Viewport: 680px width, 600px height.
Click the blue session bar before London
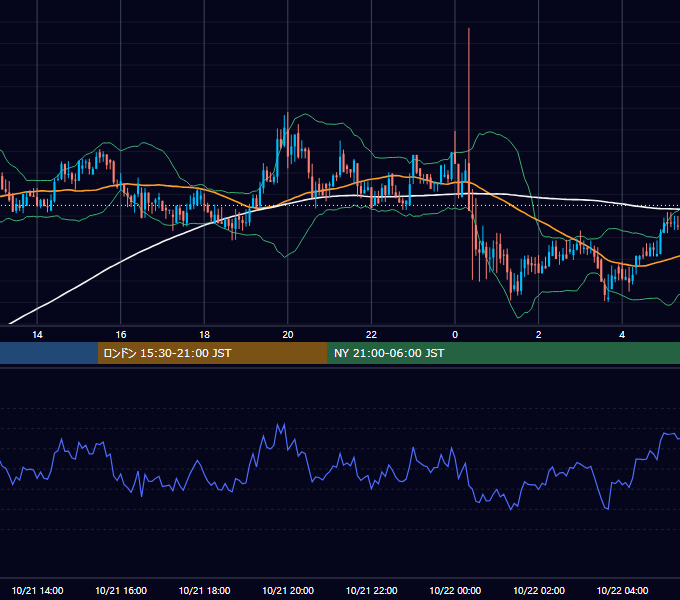(x=49, y=353)
